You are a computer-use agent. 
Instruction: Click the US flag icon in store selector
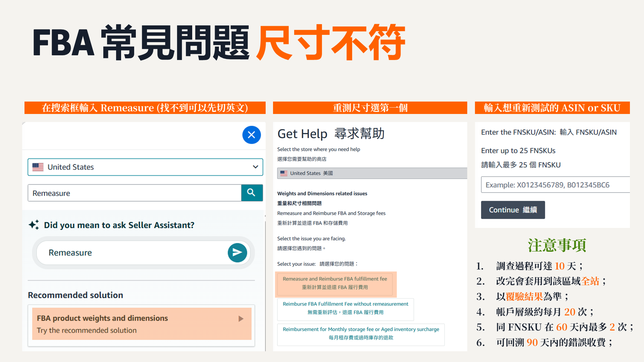point(38,167)
